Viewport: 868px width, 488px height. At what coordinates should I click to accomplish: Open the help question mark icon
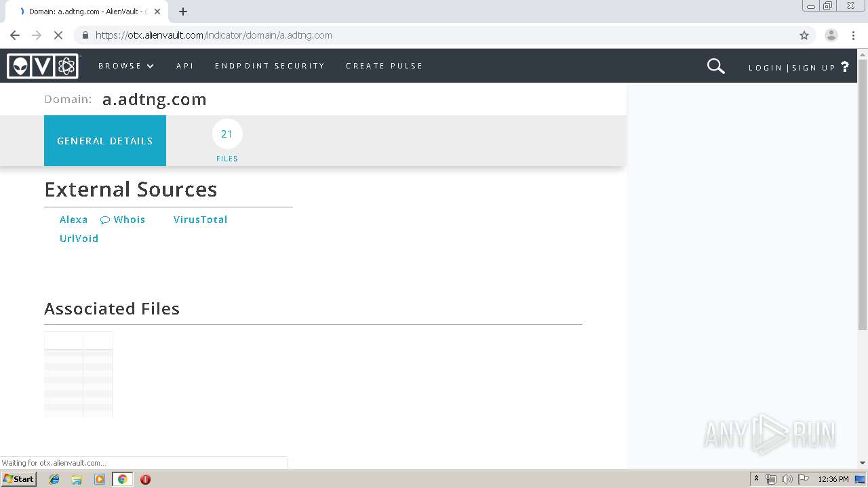click(845, 66)
